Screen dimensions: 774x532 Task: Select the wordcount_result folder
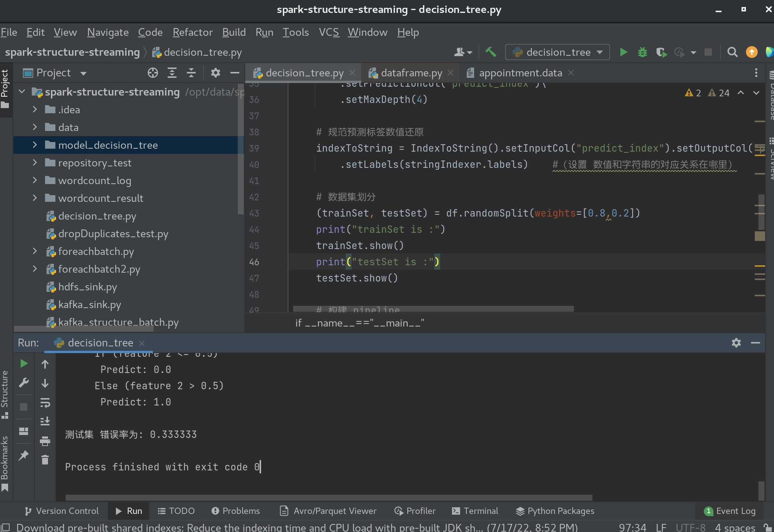coord(100,198)
